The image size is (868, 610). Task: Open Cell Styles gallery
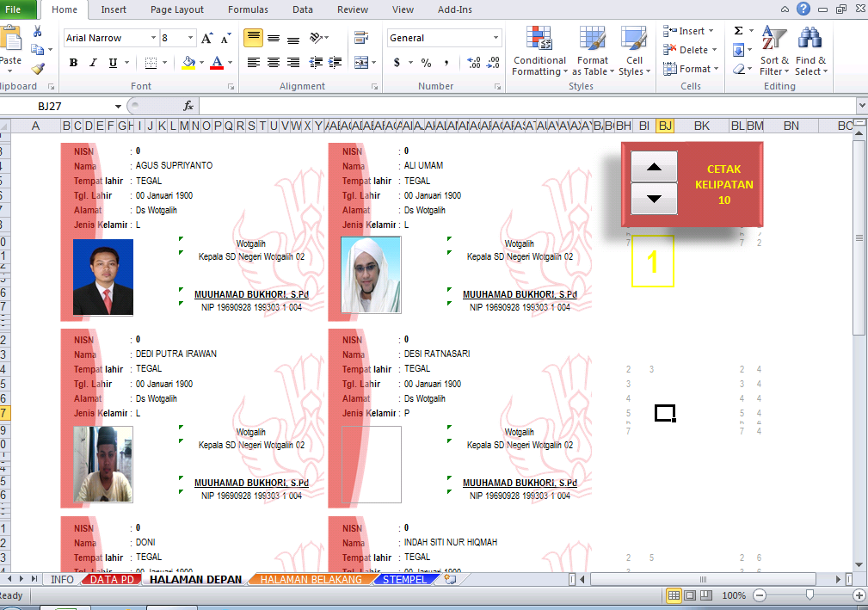(634, 51)
